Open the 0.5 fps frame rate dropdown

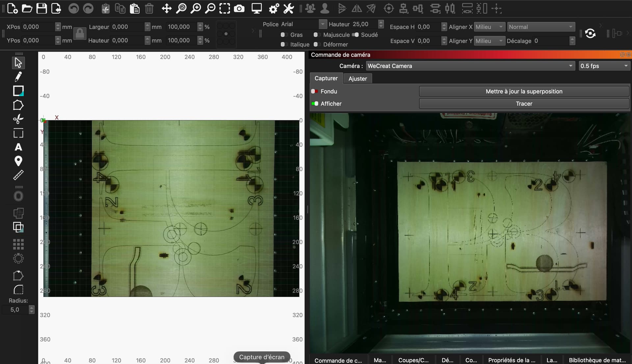(x=604, y=66)
